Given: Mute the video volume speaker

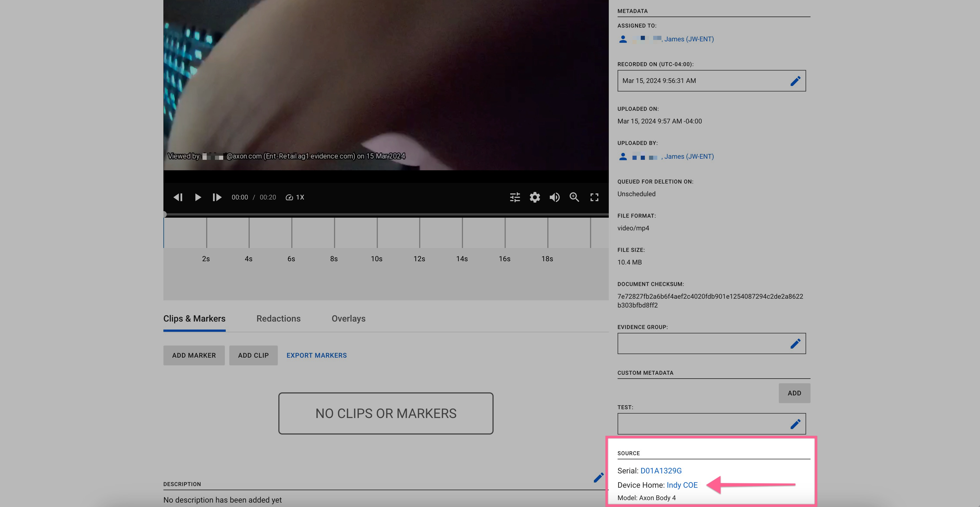Looking at the screenshot, I should pyautogui.click(x=554, y=197).
